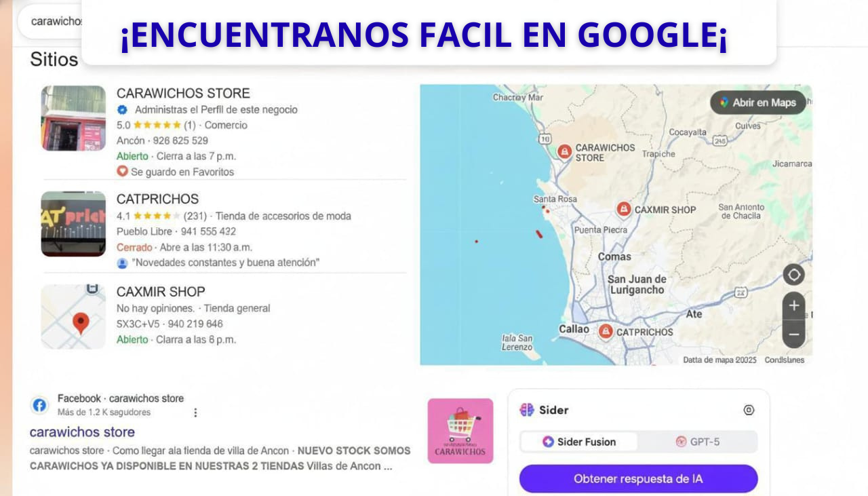Image resolution: width=868 pixels, height=496 pixels.
Task: Click the blue verified profile badge
Action: (x=121, y=109)
